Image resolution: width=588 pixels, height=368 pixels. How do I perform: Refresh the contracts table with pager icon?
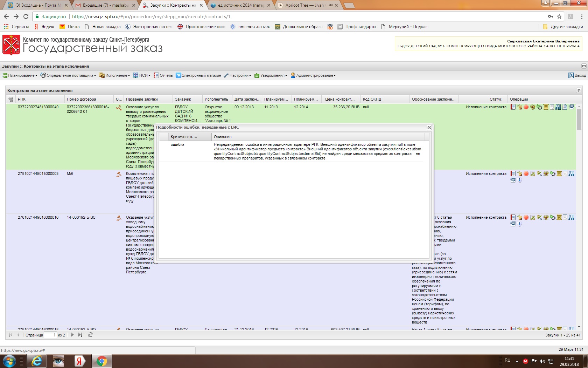[91, 335]
